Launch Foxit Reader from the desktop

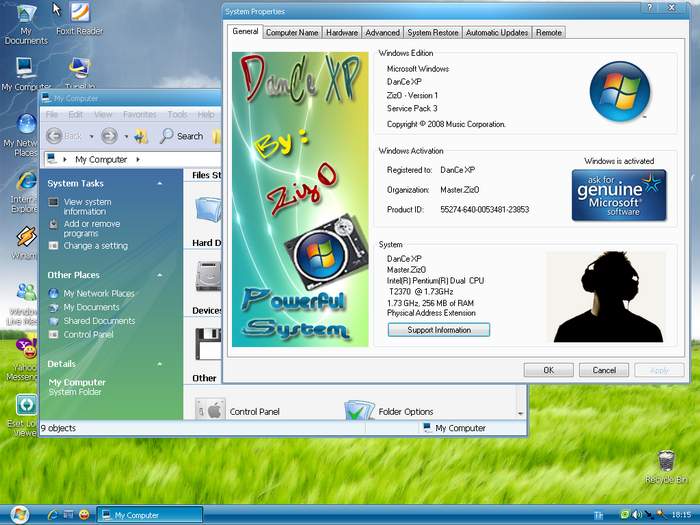80,19
